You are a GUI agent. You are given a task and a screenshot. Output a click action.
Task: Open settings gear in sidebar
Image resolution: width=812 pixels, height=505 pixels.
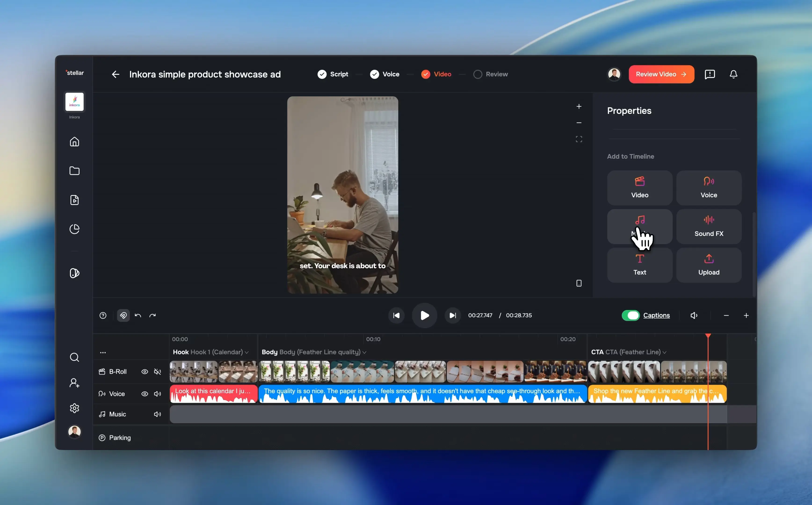pyautogui.click(x=74, y=408)
